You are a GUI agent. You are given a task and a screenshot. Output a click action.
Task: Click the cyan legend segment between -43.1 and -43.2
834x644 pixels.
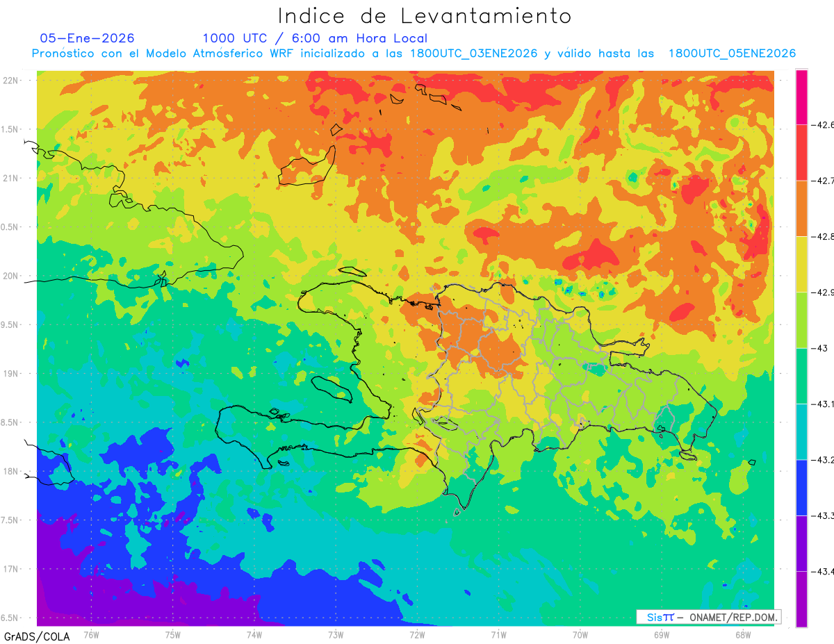(x=801, y=432)
